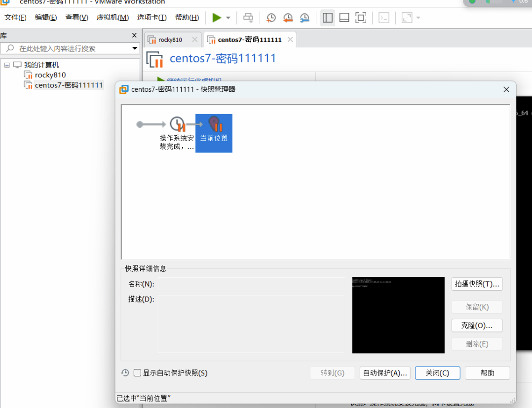Open the 虚拟机(M) menu
This screenshot has width=532, height=408.
113,18
